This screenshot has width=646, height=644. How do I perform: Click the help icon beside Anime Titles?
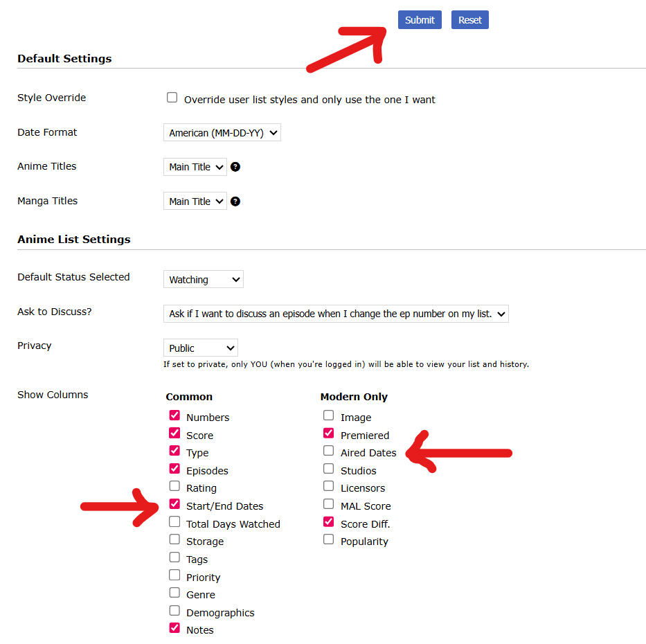coord(235,167)
